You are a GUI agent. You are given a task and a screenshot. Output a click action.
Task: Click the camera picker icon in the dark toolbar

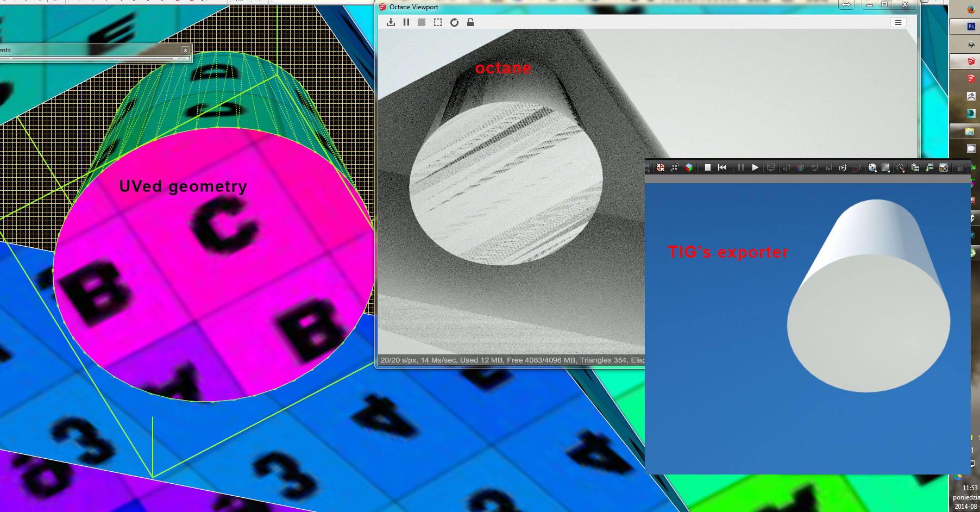click(x=843, y=168)
